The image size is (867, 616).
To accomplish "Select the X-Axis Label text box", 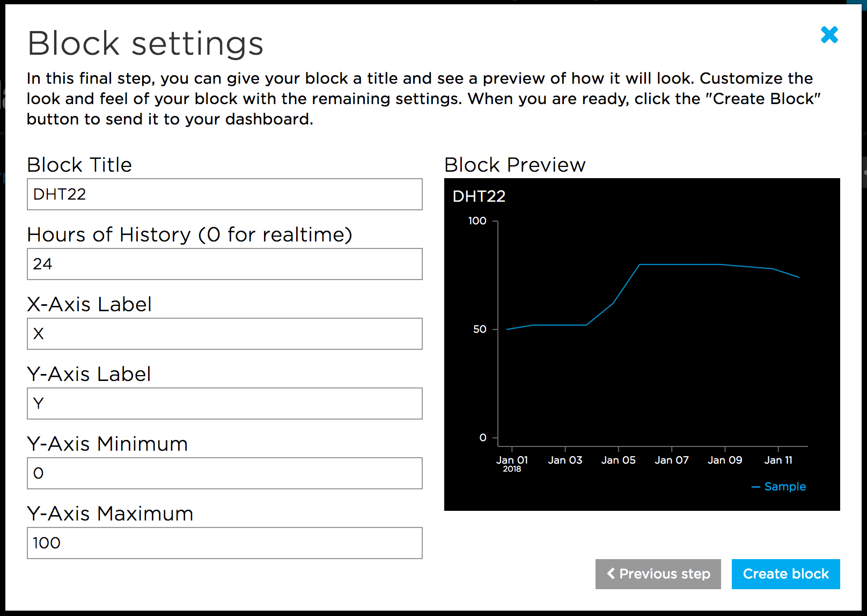I will (224, 334).
